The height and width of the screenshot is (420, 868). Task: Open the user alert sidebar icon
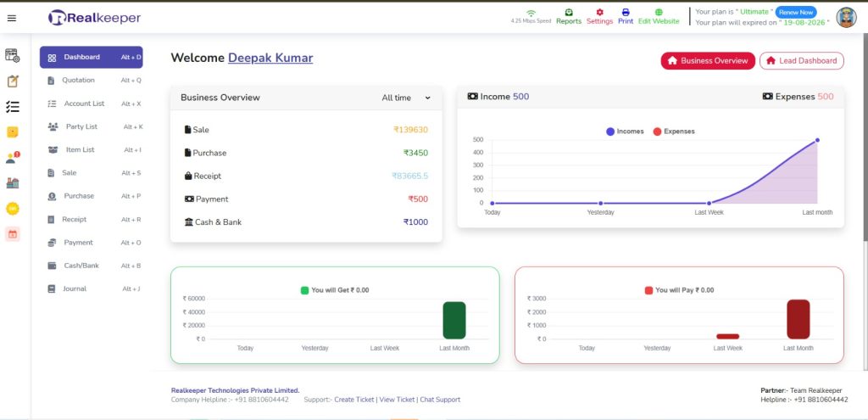12,158
